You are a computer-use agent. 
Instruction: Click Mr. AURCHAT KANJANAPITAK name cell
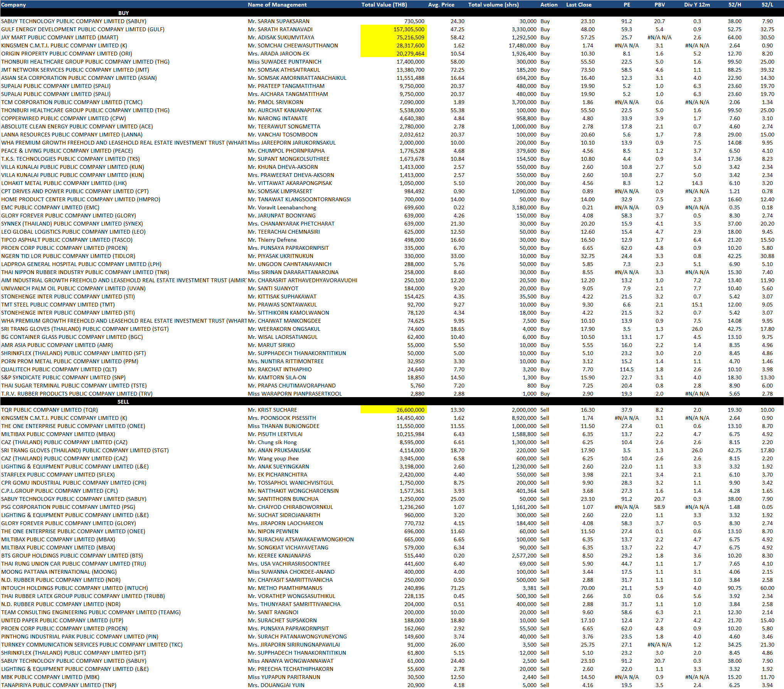pyautogui.click(x=285, y=110)
